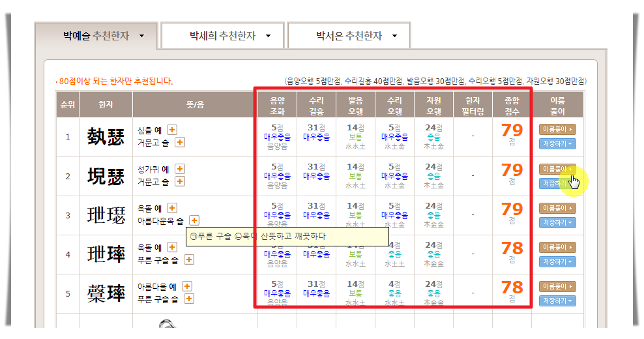Click the 아름다울 예 meaning text
This screenshot has width=644, height=339.
(157, 287)
